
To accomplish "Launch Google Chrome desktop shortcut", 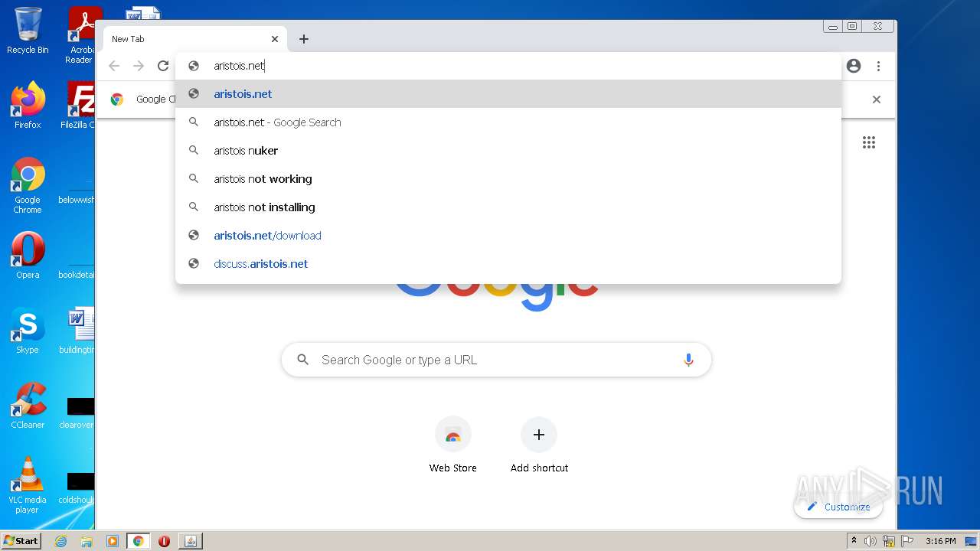I will tap(28, 185).
